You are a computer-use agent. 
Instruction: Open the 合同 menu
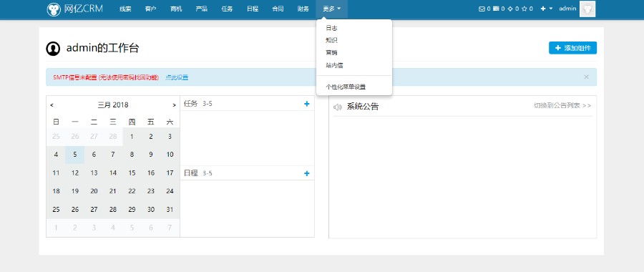[278, 9]
